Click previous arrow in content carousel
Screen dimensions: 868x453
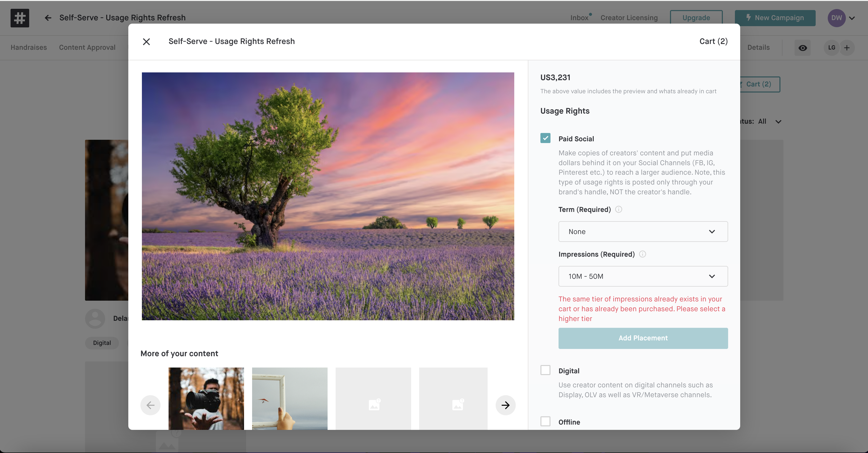point(150,405)
